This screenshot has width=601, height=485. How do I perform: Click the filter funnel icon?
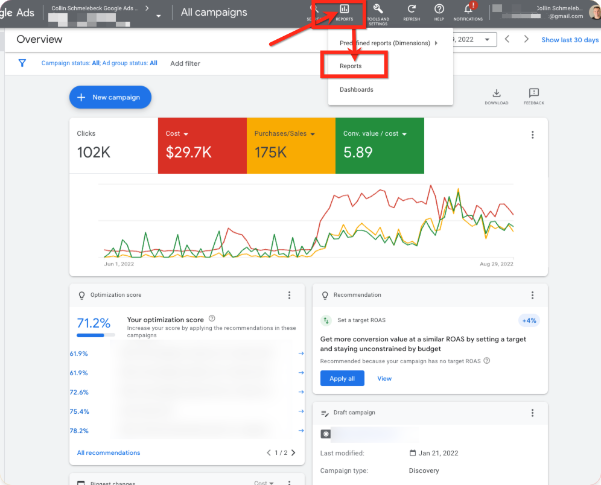22,63
